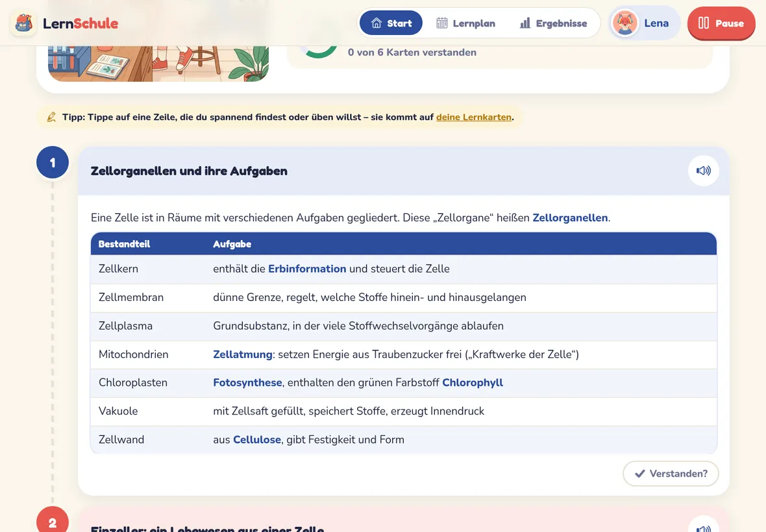The height and width of the screenshot is (532, 766).
Task: Click Lena's fox avatar
Action: [x=625, y=23]
